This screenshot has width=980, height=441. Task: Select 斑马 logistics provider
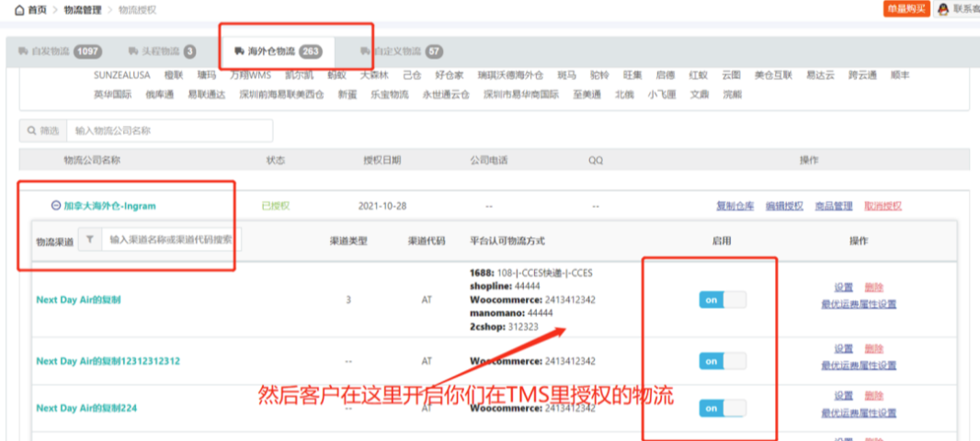[x=567, y=75]
